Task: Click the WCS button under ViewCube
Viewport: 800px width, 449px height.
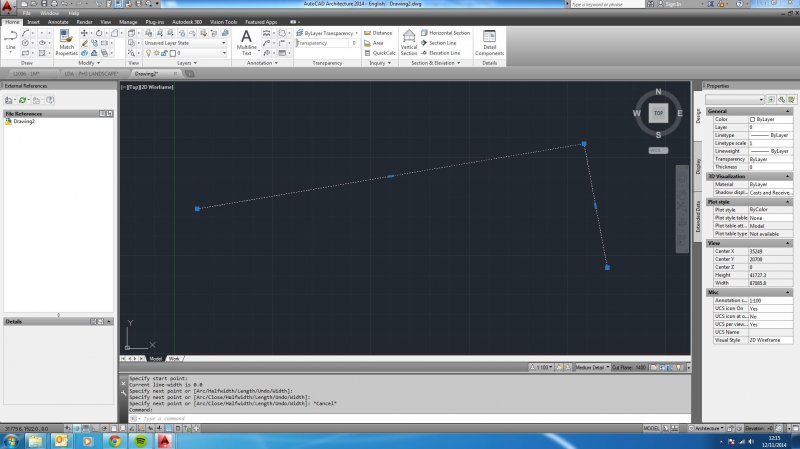Action: point(658,151)
